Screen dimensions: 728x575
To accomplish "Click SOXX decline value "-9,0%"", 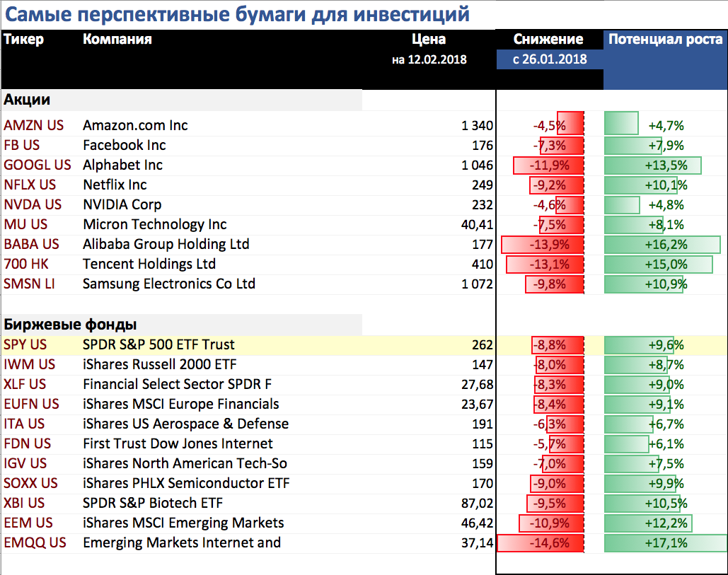I will tap(549, 484).
